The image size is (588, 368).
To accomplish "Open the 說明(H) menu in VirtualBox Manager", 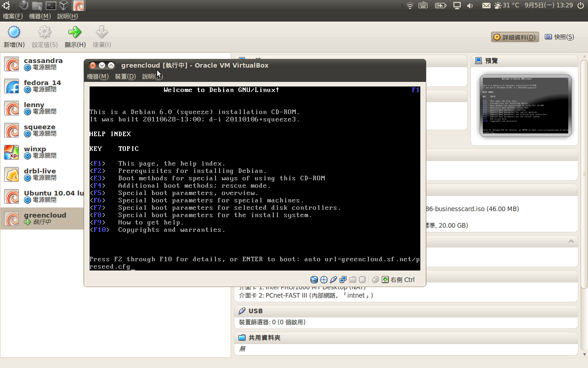I will pos(68,16).
